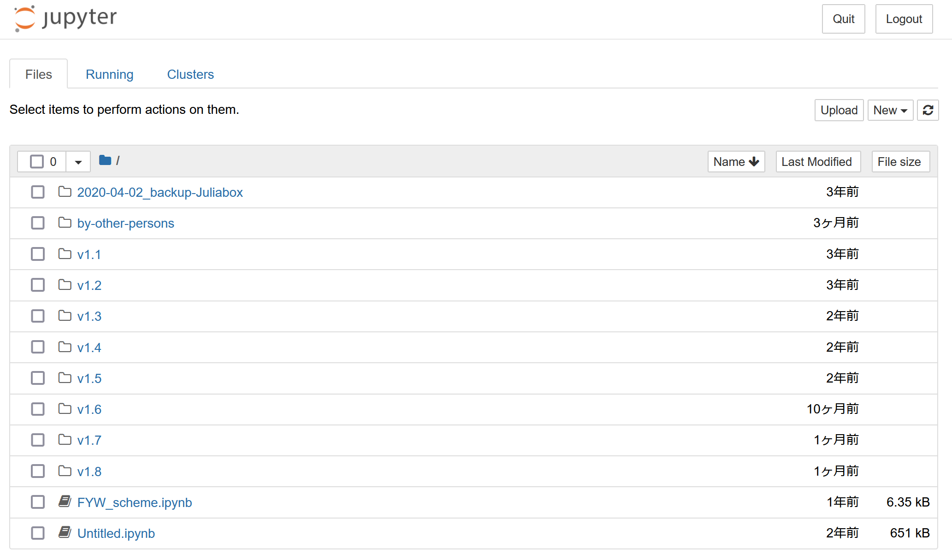952x560 pixels.
Task: Click the Jupyter logo
Action: [x=65, y=18]
